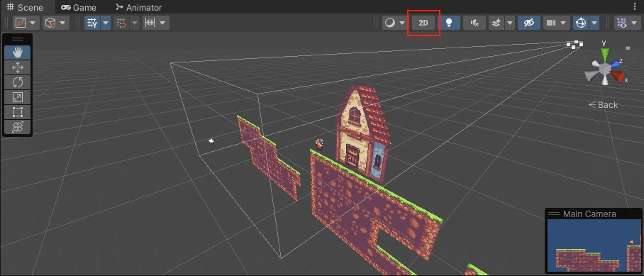The image size is (644, 276).
Task: Open the scene camera settings dropdown
Action: pyautogui.click(x=557, y=23)
